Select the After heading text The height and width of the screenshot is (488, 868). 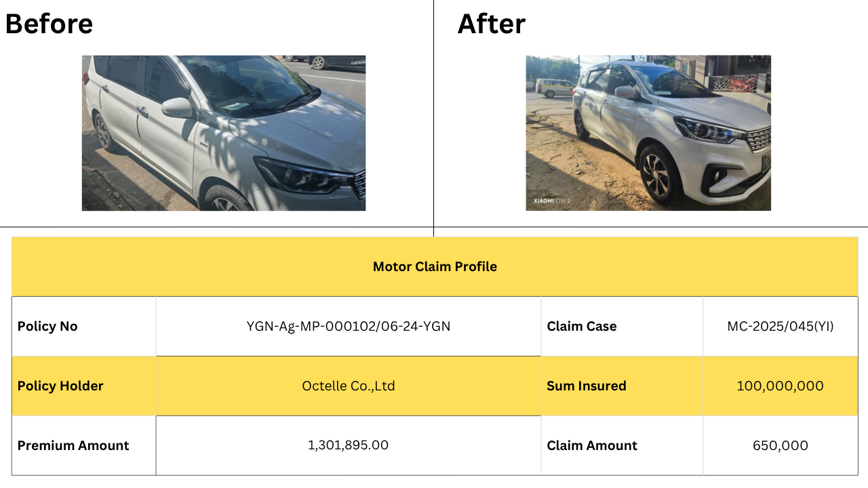[492, 24]
